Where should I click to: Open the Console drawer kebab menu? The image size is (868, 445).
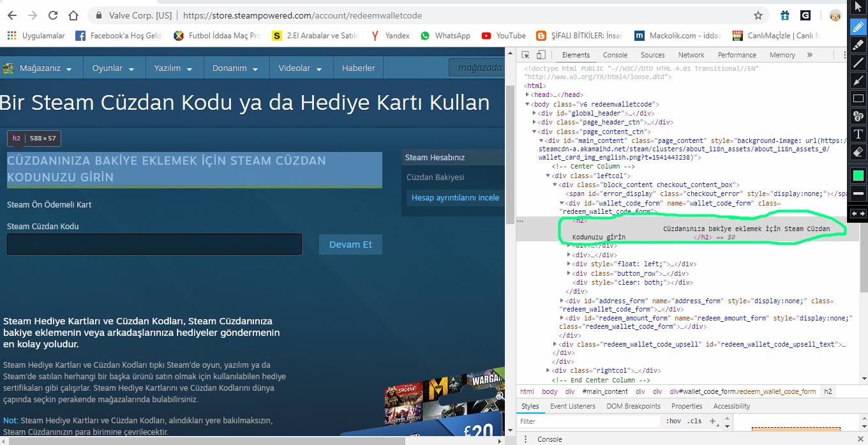[525, 439]
